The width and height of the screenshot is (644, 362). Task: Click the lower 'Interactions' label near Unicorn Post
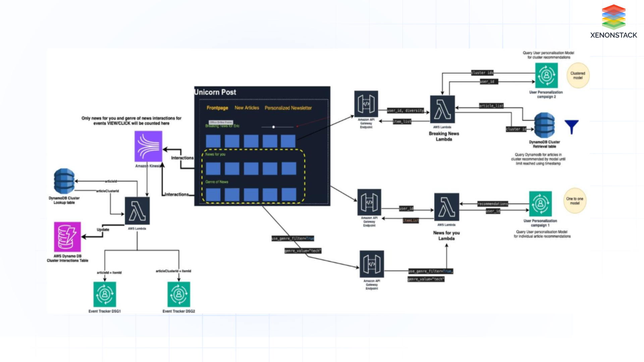(177, 194)
